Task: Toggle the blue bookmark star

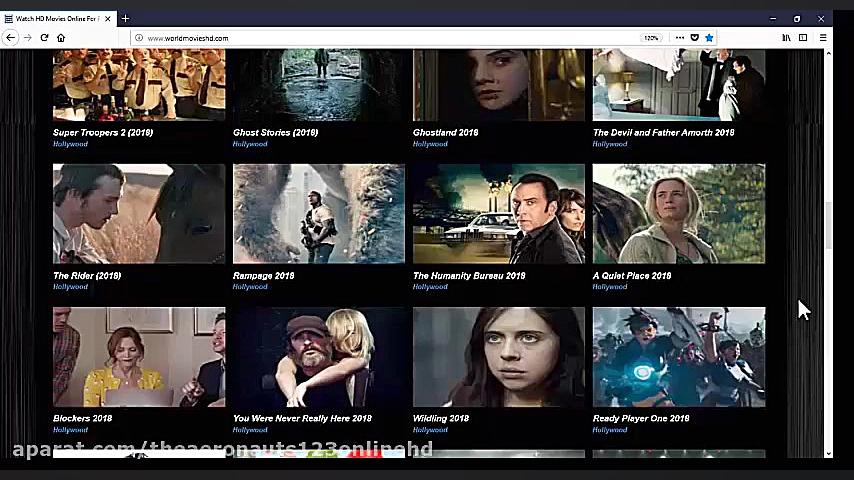Action: tap(709, 38)
